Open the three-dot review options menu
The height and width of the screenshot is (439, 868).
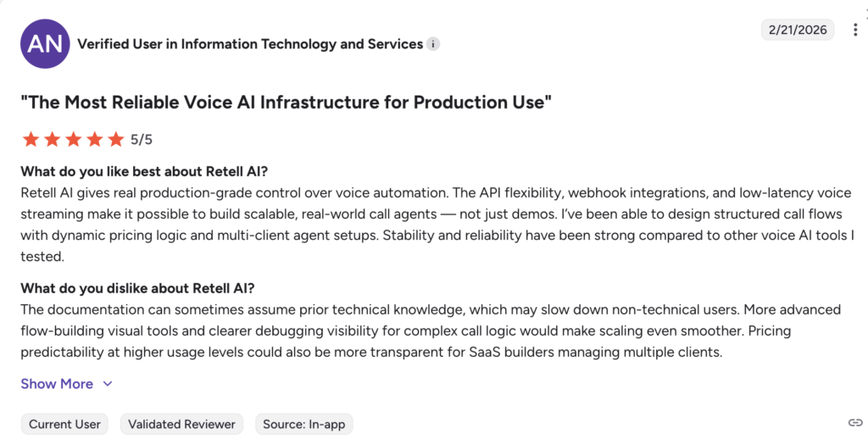click(855, 30)
